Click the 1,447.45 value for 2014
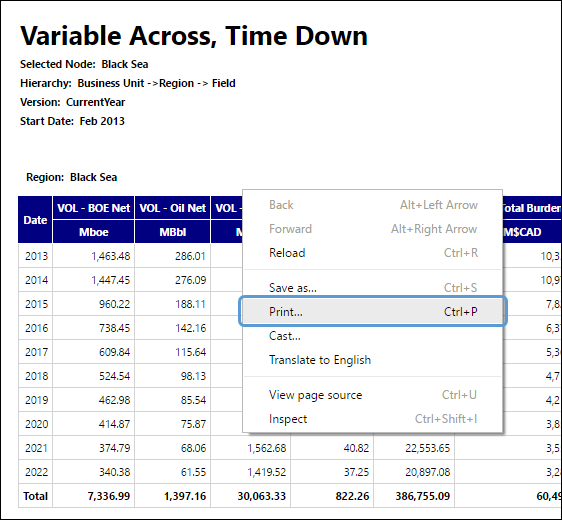The width and height of the screenshot is (562, 520). coord(94,280)
